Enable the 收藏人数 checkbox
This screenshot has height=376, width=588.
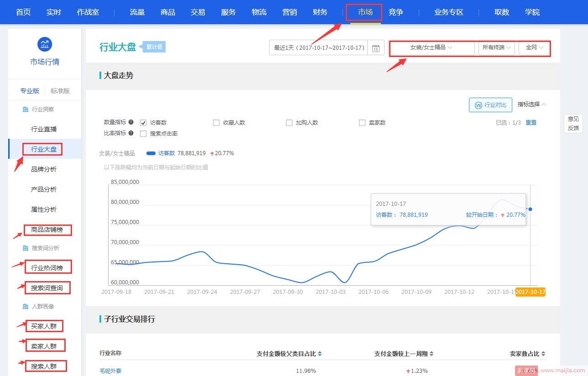216,123
